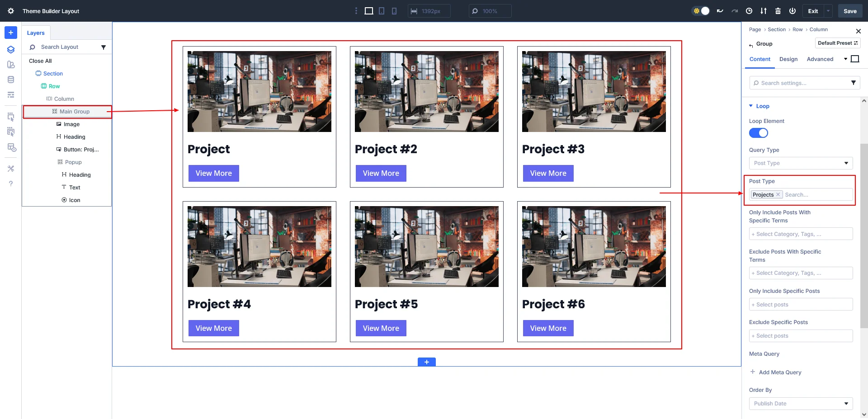Select the Main Group layer
868x419 pixels.
(x=74, y=112)
